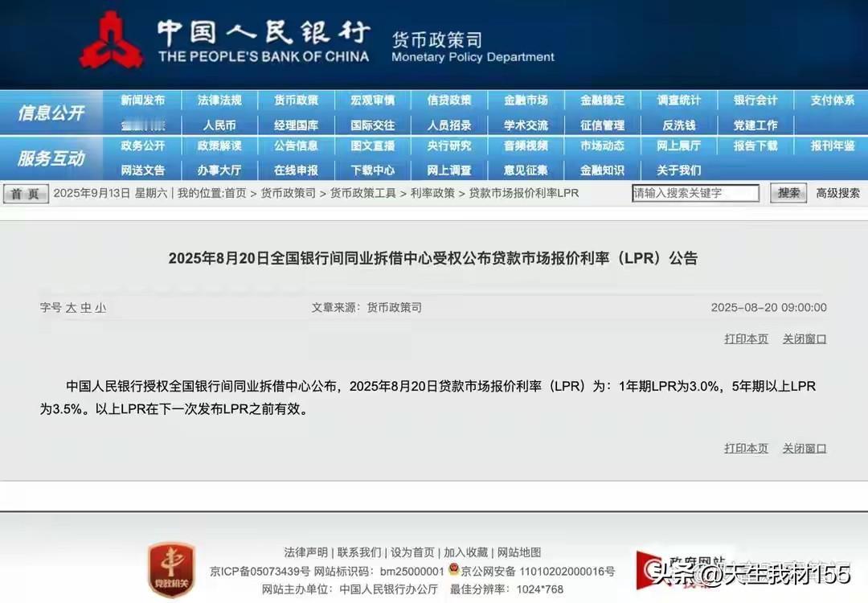Set font size to 大
The image size is (868, 603).
click(x=71, y=308)
